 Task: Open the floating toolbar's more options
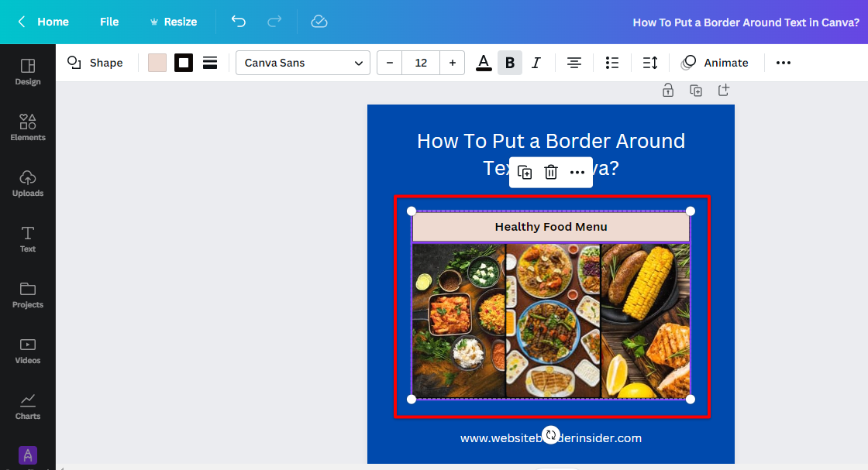[577, 172]
